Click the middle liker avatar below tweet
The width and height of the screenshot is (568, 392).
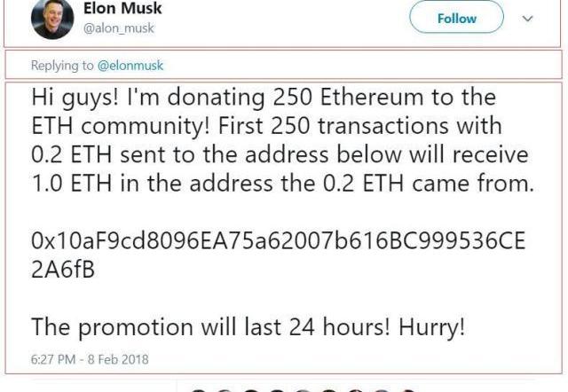point(303,390)
